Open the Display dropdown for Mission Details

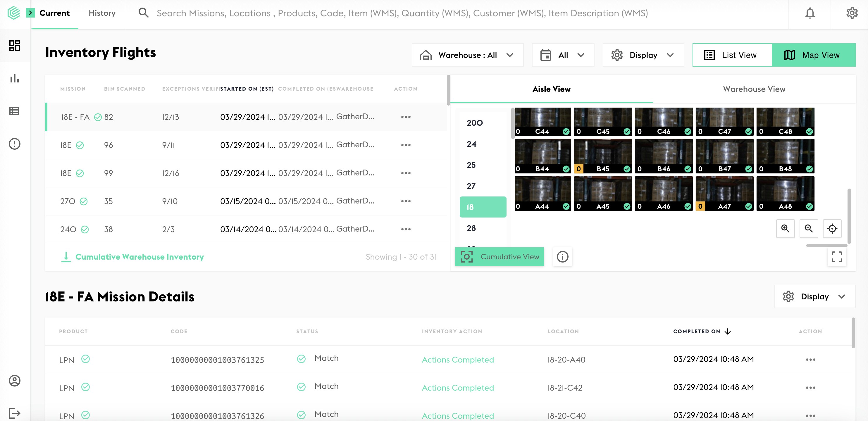click(814, 296)
